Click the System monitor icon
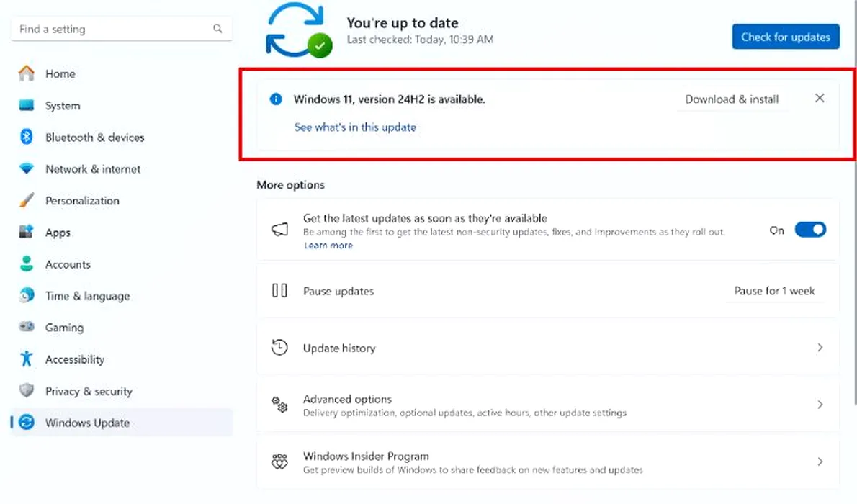Viewport: 857px width, 504px height. (x=26, y=105)
